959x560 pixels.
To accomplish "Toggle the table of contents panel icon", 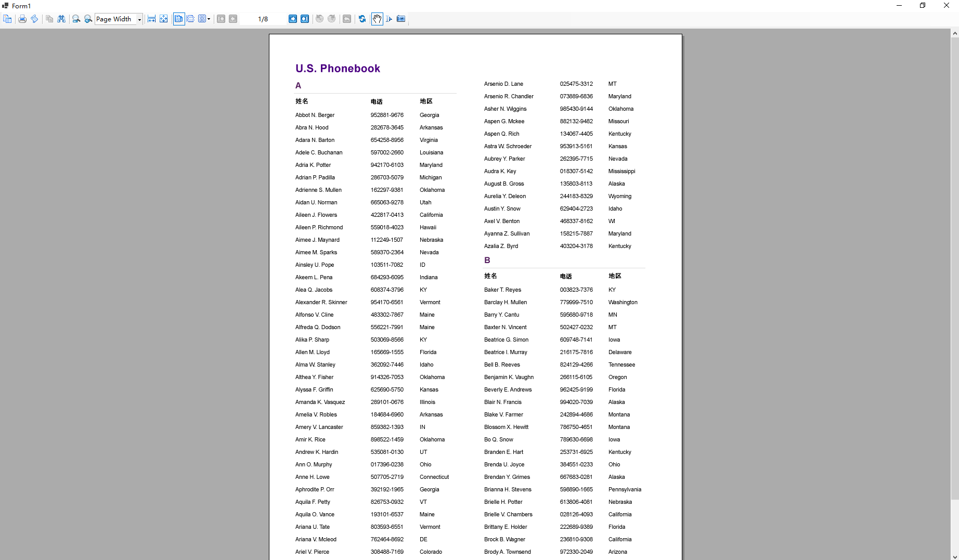I will (x=7, y=19).
